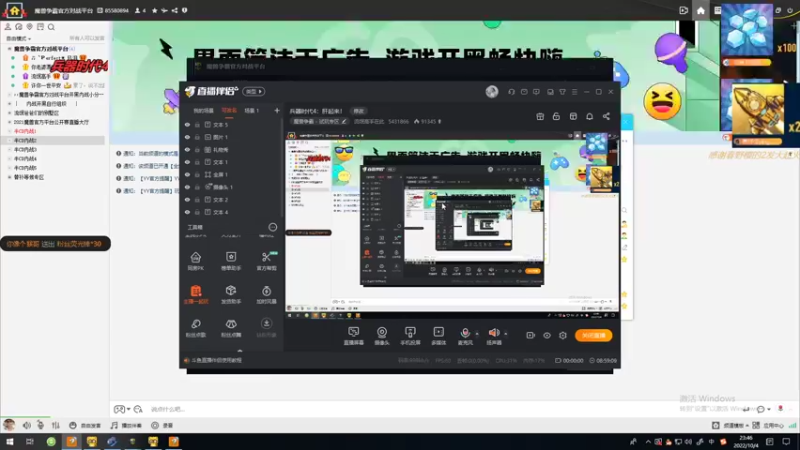This screenshot has height=450, width=800.
Task: Toggle visibility of the 礼物秀 layer
Action: tap(187, 150)
